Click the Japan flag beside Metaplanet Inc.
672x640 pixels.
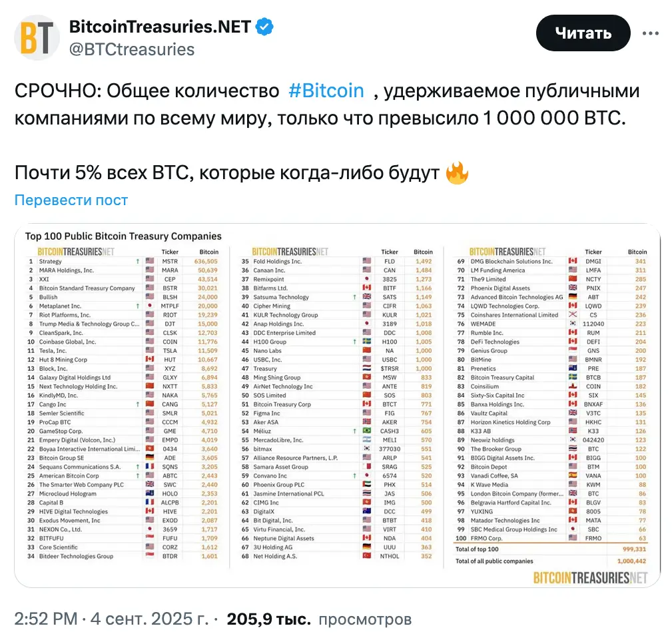[149, 306]
